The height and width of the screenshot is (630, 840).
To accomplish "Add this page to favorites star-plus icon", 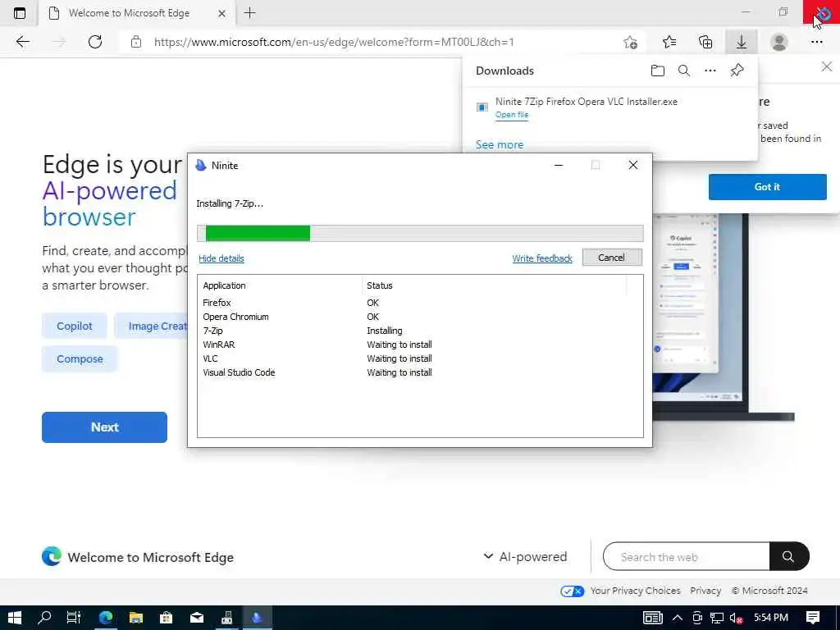I will click(631, 42).
